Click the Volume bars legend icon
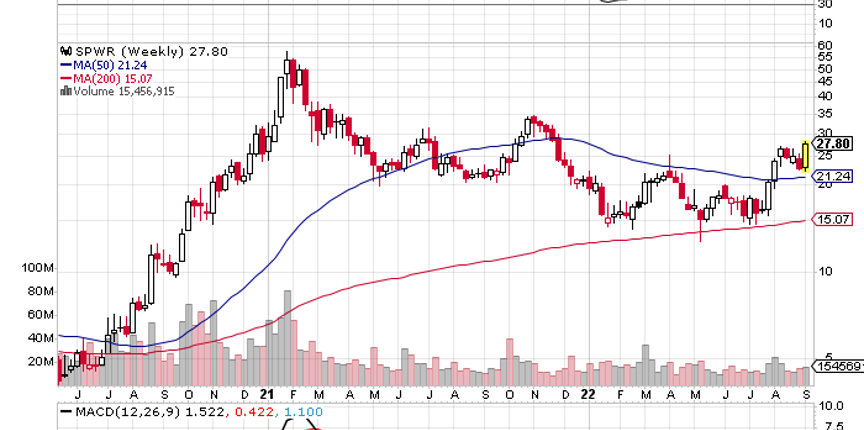 click(65, 90)
